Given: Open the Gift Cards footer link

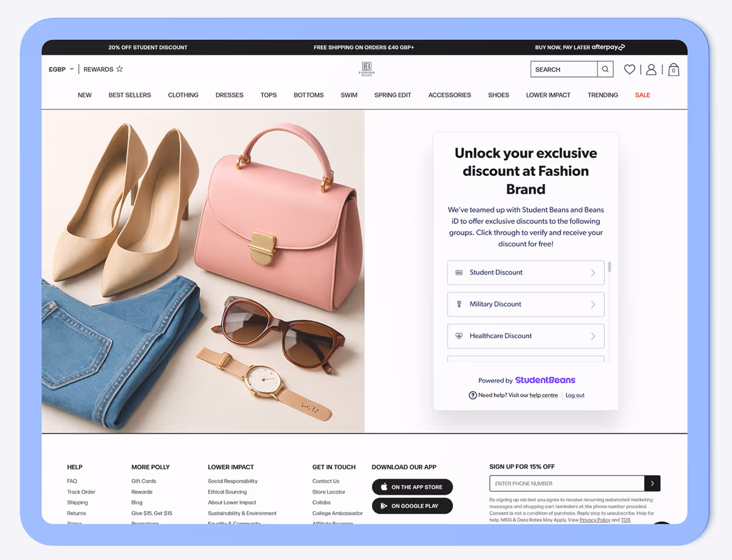Looking at the screenshot, I should tap(144, 481).
